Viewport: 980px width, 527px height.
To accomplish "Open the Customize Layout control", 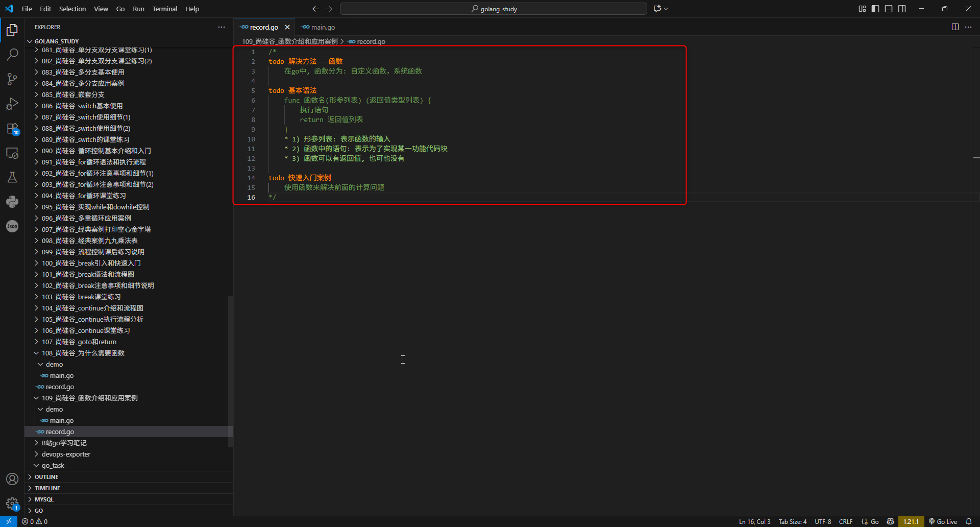I will [x=862, y=9].
